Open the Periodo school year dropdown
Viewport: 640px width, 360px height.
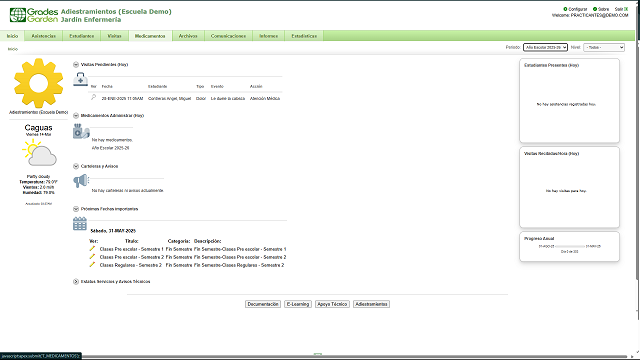pyautogui.click(x=545, y=47)
